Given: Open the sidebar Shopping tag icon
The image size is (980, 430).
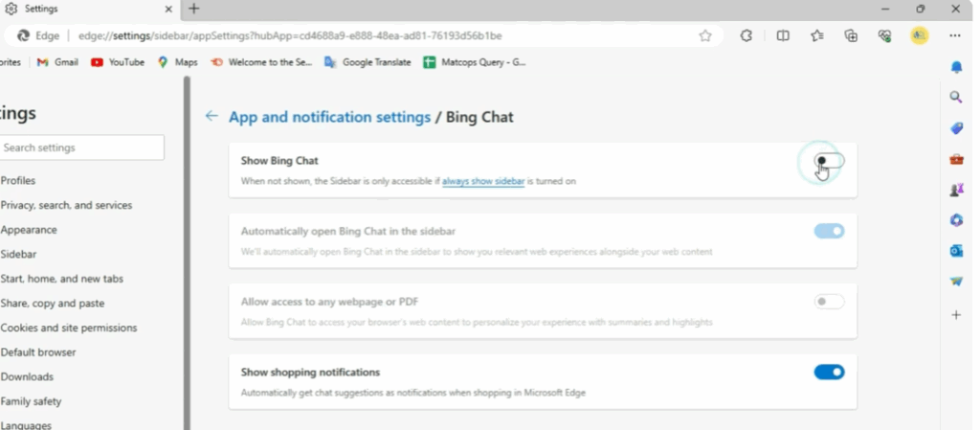Looking at the screenshot, I should click(x=956, y=128).
